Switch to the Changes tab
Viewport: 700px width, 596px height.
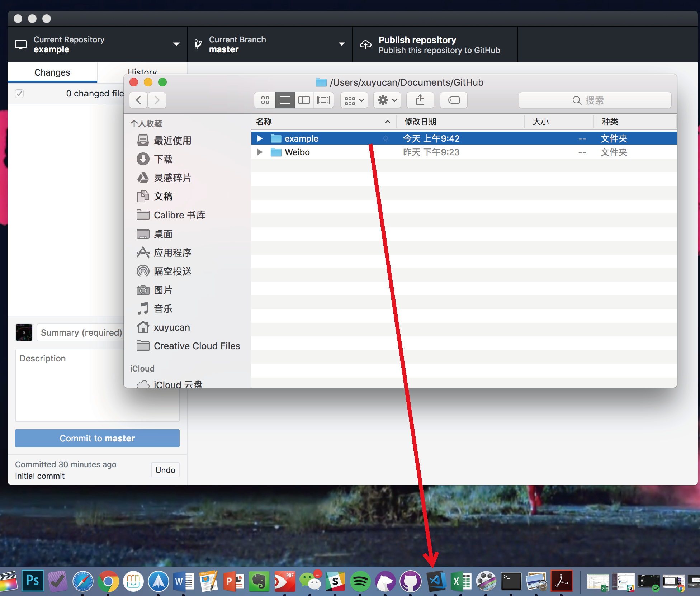pyautogui.click(x=52, y=72)
